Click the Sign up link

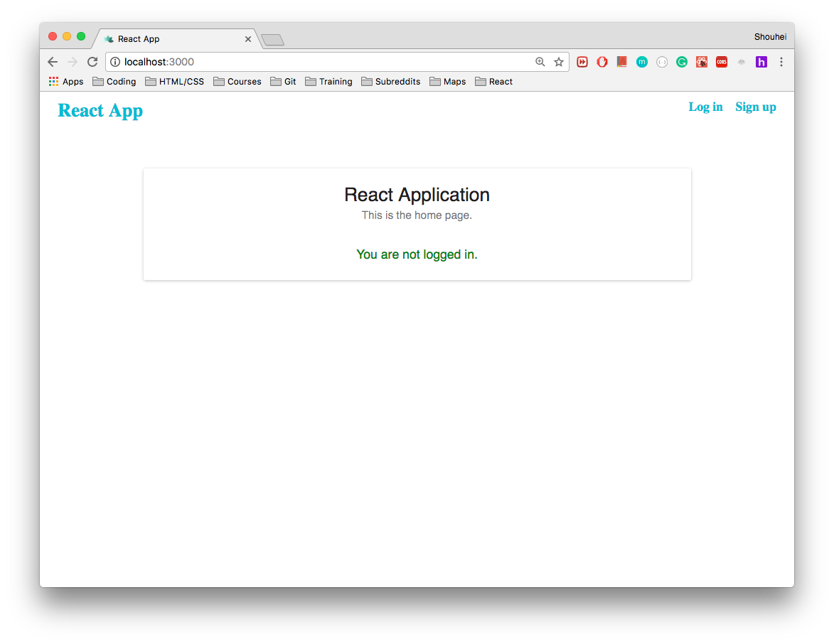tap(755, 107)
